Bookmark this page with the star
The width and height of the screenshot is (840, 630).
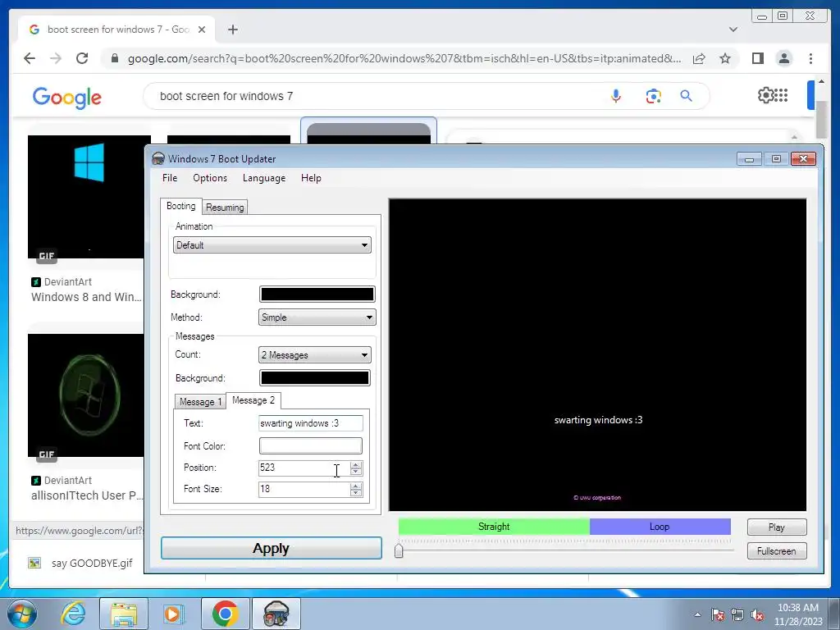(725, 58)
